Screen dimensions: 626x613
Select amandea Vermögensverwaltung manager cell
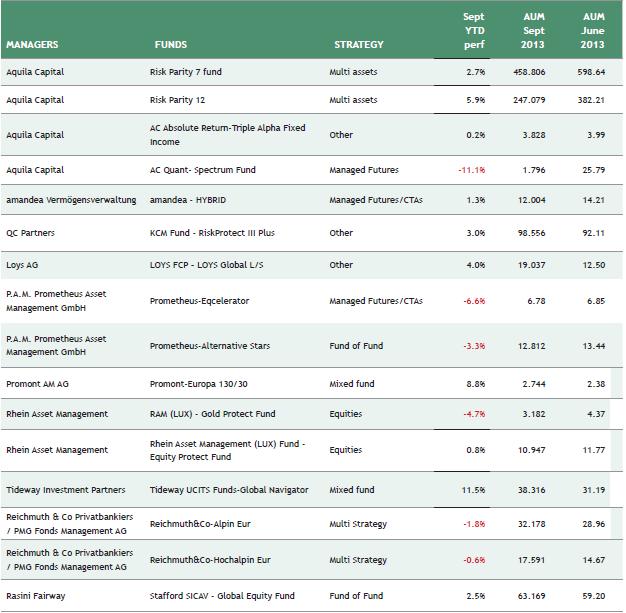tap(70, 200)
